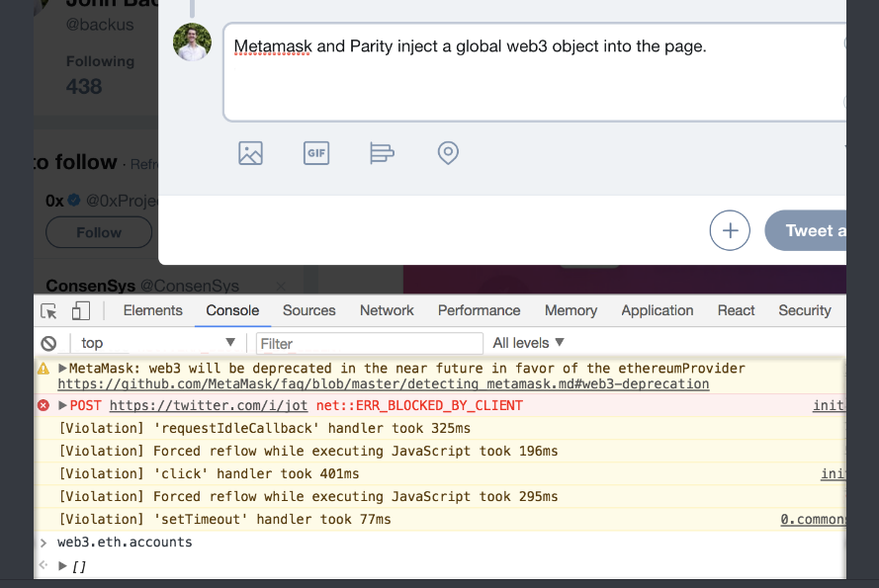The height and width of the screenshot is (588, 879).
Task: Select the inspect element picker icon
Action: (x=48, y=310)
